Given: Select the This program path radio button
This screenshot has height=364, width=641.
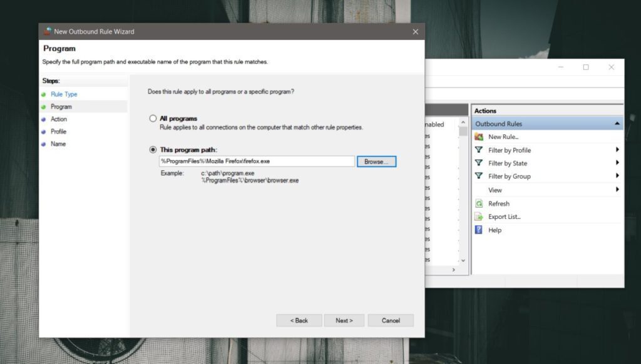Looking at the screenshot, I should (151, 149).
